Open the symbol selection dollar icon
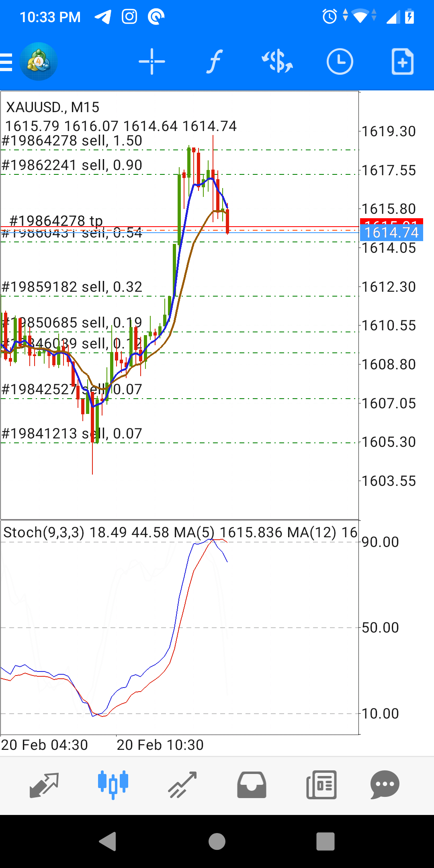Viewport: 434px width, 868px height. coord(277,61)
